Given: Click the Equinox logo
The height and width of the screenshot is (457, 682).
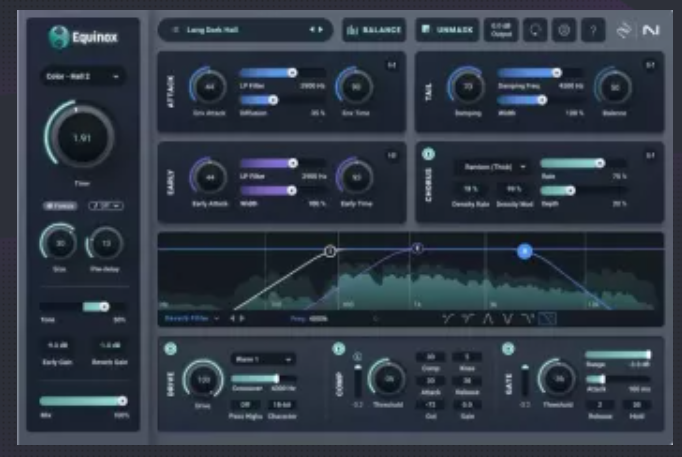Looking at the screenshot, I should click(83, 37).
